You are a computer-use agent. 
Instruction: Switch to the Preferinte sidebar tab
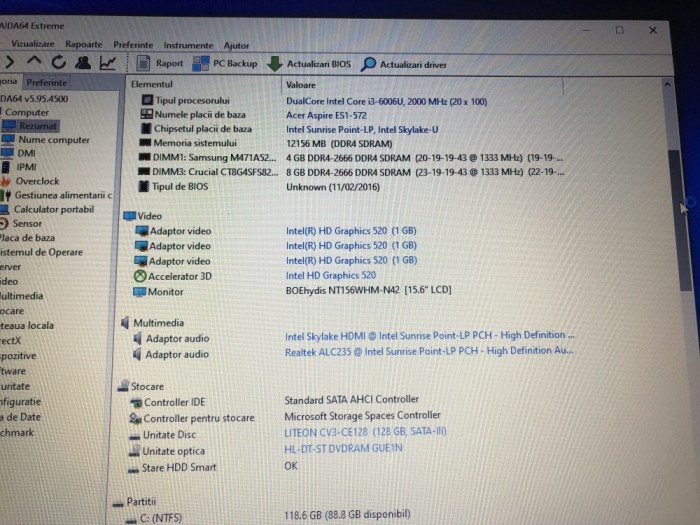pos(46,83)
